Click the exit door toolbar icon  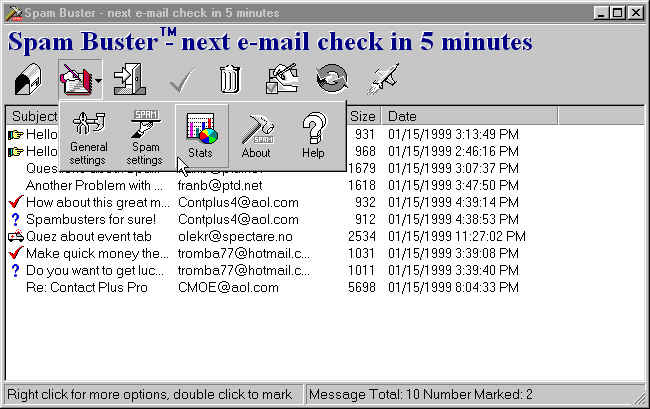pos(130,78)
